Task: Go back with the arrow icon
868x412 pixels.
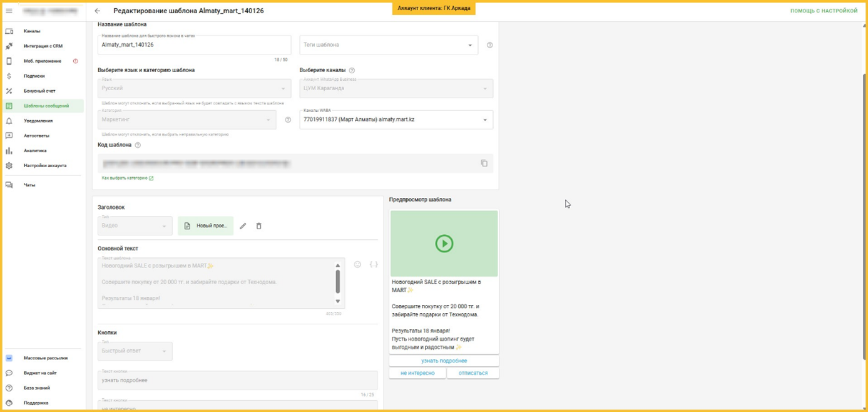Action: 98,11
